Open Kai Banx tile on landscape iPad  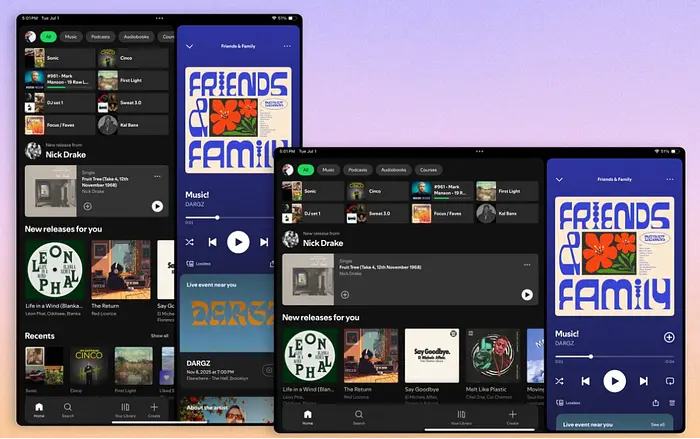click(507, 213)
